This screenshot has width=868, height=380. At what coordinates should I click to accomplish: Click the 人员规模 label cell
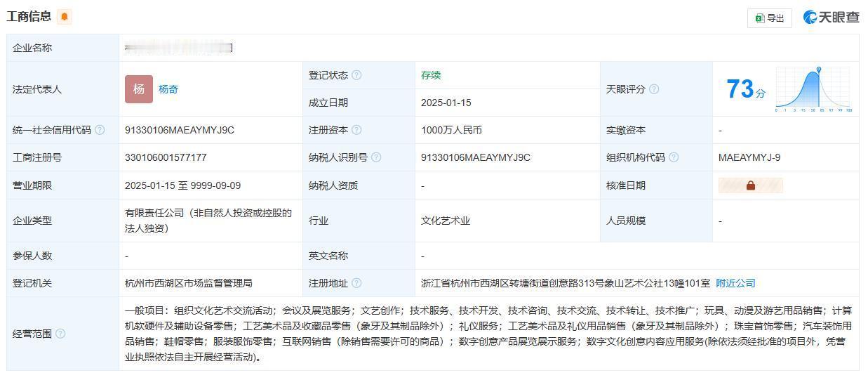click(656, 221)
